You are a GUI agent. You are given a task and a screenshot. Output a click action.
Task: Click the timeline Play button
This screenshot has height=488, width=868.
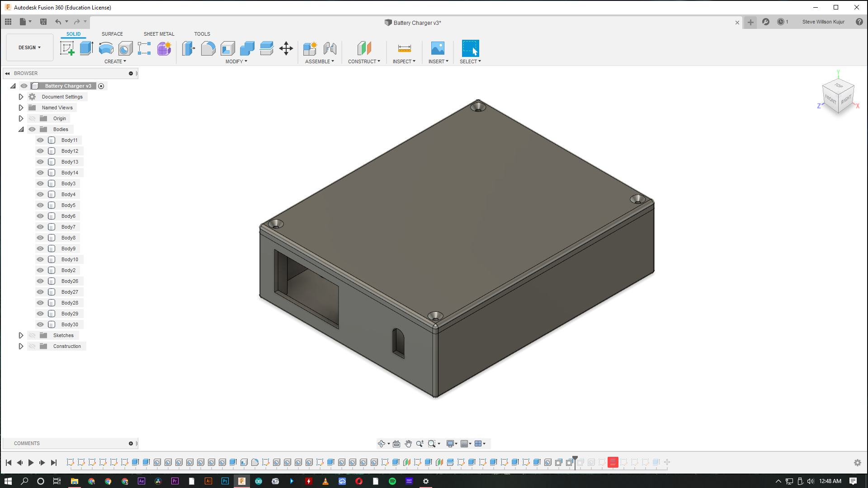[x=31, y=462]
